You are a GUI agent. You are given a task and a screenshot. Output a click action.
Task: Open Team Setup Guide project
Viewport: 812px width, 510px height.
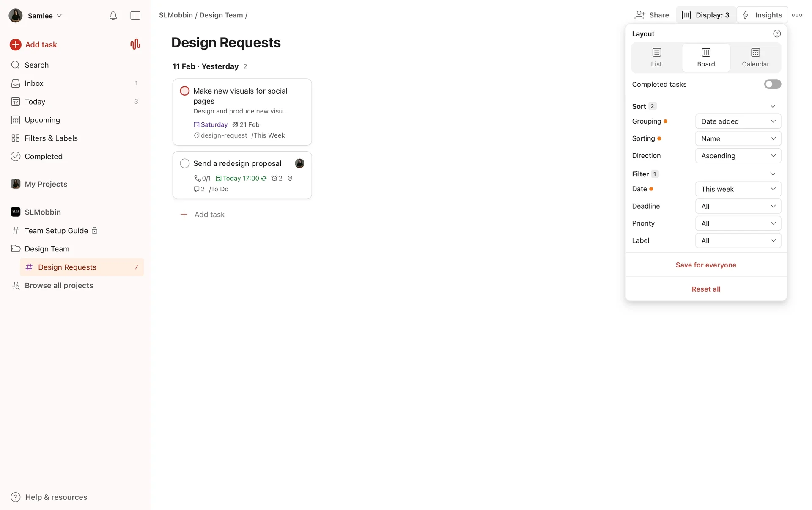click(56, 231)
